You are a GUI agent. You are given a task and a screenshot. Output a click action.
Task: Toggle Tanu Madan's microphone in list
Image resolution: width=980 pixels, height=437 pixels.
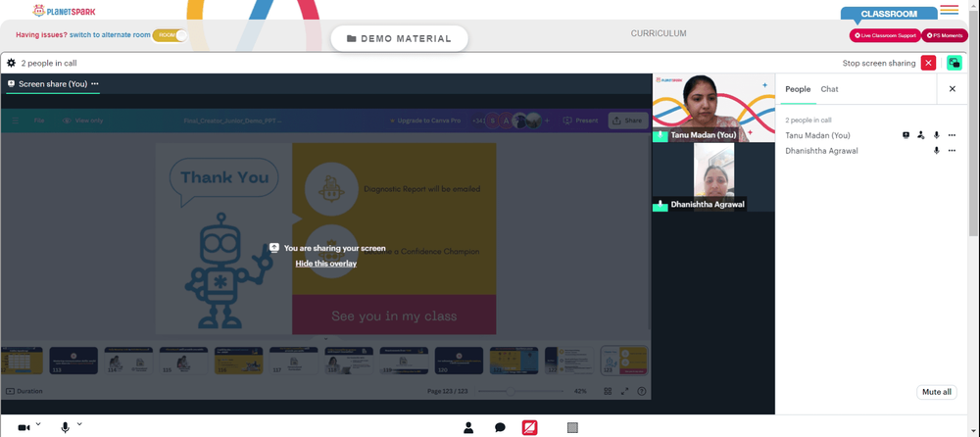(x=936, y=135)
